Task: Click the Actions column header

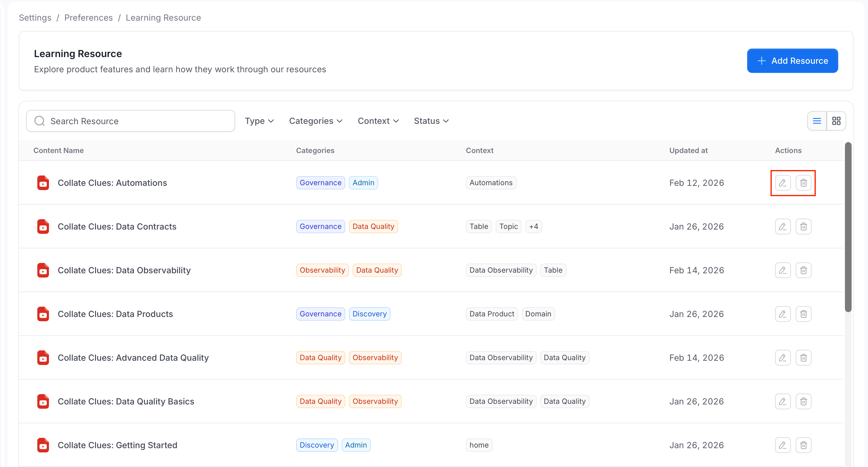Action: (788, 150)
